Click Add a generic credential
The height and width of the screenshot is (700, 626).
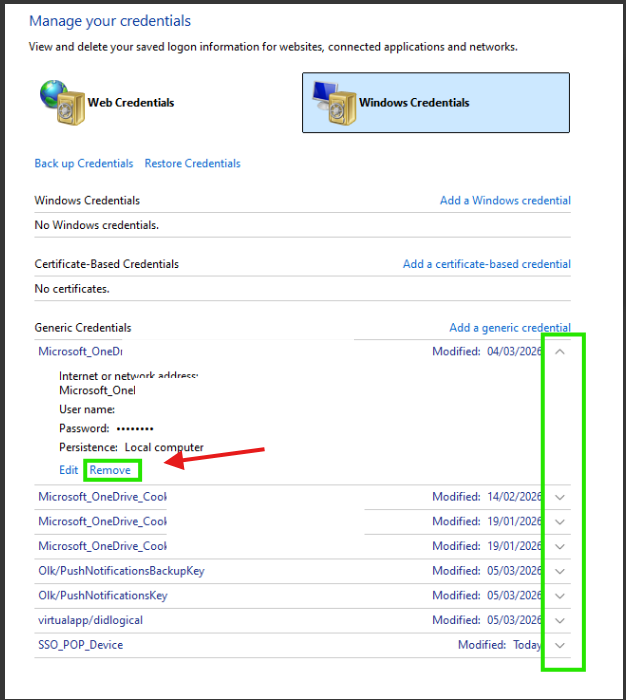[x=510, y=328]
